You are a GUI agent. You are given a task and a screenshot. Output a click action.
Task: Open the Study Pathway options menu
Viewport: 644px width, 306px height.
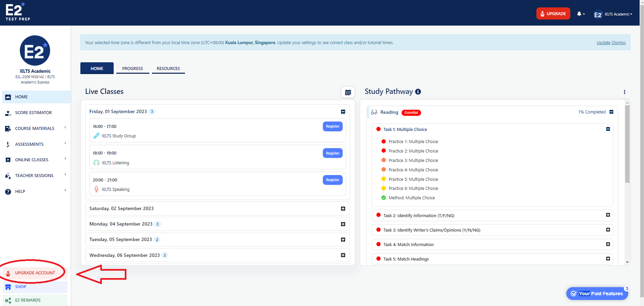point(624,92)
